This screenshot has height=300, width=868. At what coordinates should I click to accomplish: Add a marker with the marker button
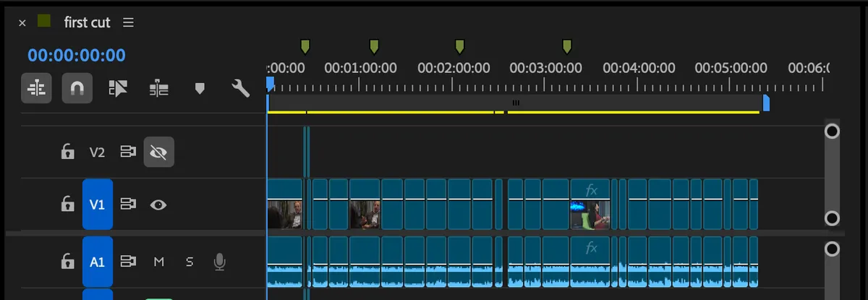click(200, 88)
